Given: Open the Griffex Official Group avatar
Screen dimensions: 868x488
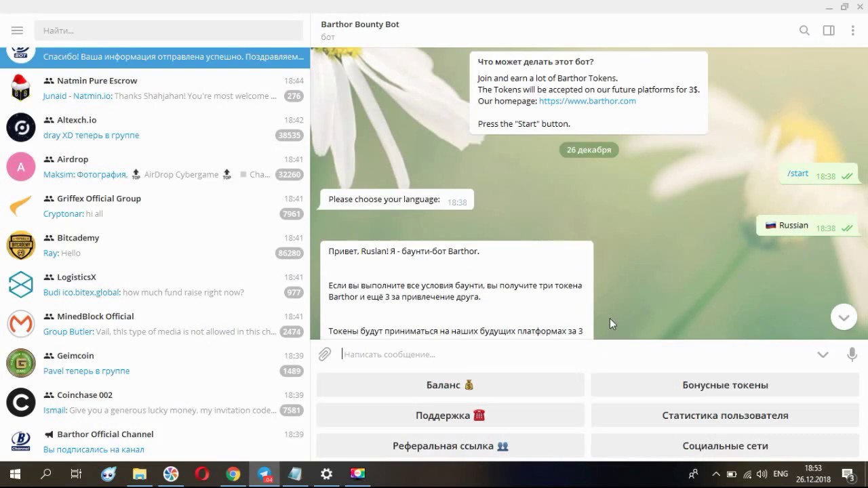Looking at the screenshot, I should point(21,206).
